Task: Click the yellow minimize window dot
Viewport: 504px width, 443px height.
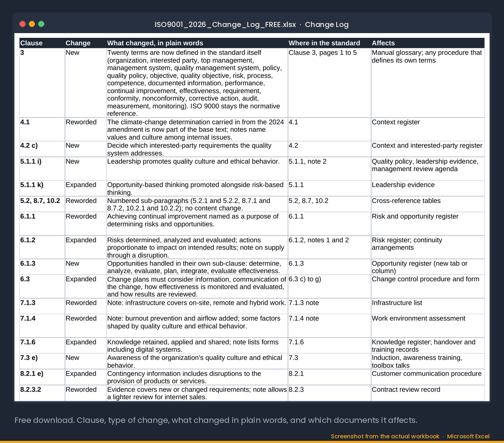Action: (x=32, y=24)
